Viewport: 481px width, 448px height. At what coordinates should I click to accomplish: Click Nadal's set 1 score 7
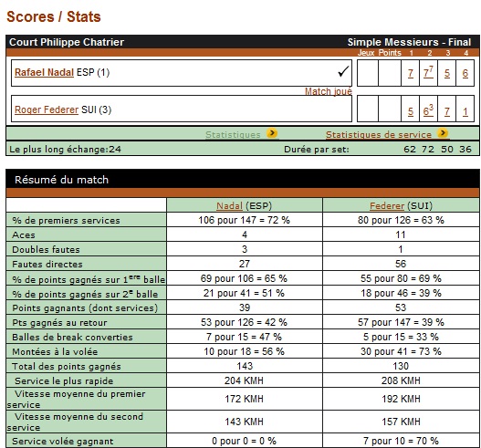(411, 73)
